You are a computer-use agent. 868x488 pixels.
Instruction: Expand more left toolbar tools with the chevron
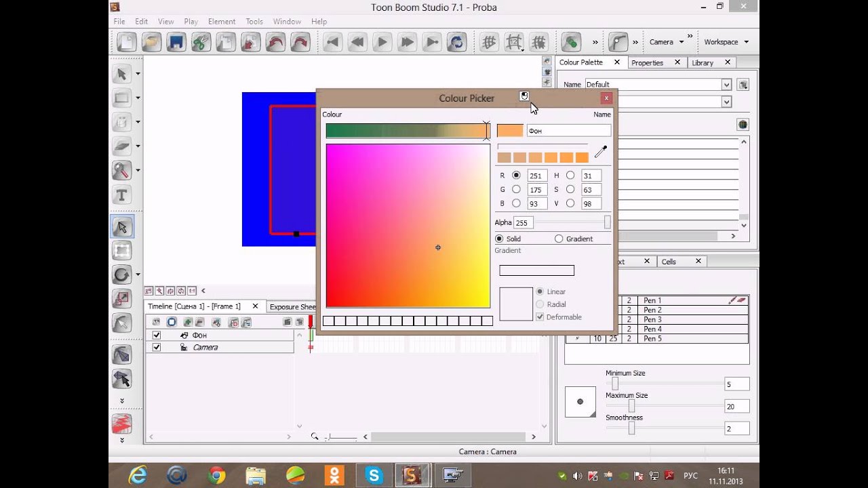click(x=122, y=401)
